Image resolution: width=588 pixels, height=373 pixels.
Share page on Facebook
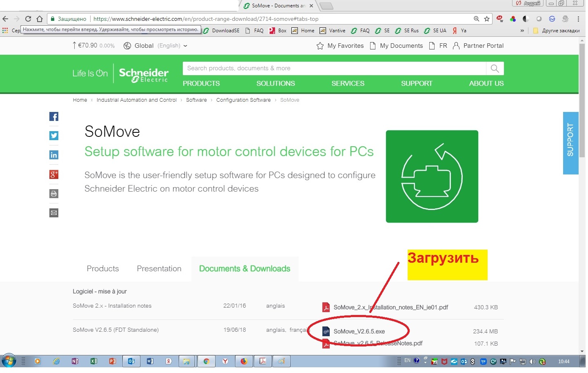click(x=54, y=116)
